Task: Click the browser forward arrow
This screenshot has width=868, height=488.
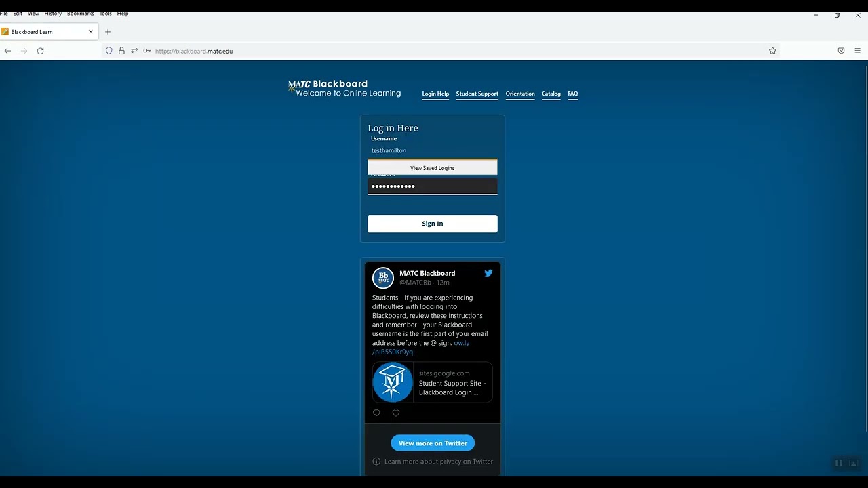Action: pos(24,51)
